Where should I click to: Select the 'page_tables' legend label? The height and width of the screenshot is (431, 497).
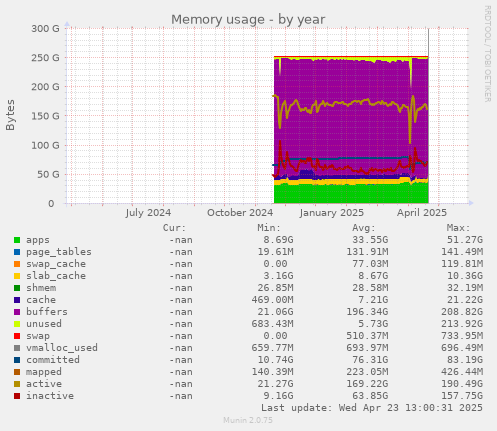pos(59,252)
